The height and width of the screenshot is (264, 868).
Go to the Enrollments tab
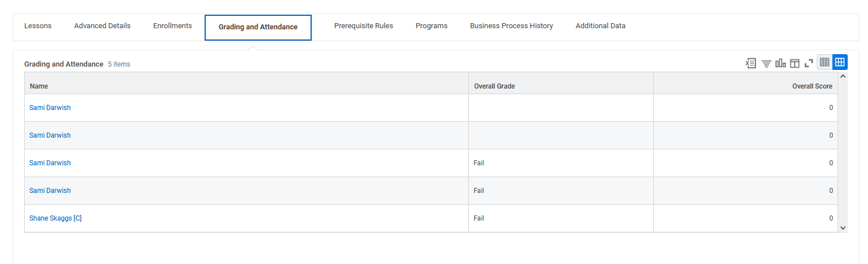172,26
